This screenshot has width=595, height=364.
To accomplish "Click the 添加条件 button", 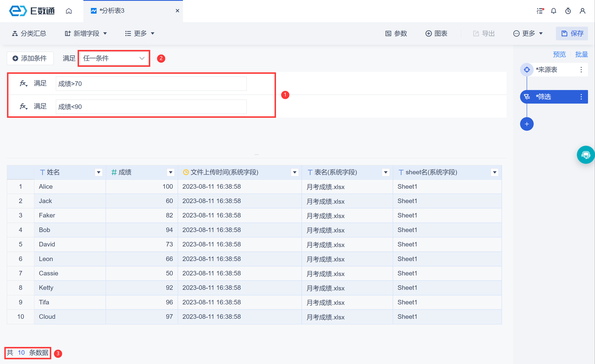I will click(30, 58).
